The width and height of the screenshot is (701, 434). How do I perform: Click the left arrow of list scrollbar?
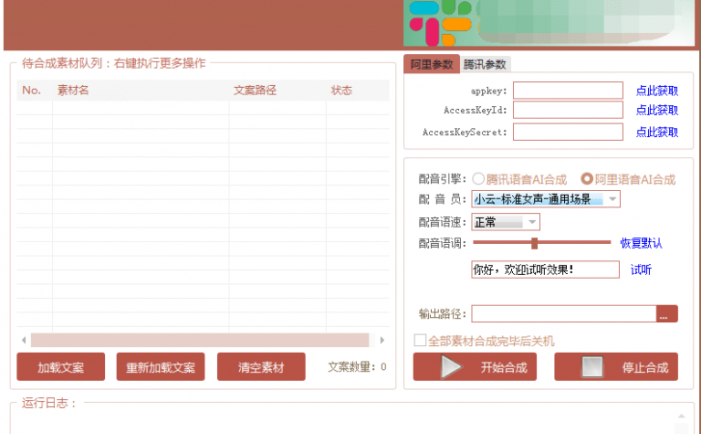[24, 340]
